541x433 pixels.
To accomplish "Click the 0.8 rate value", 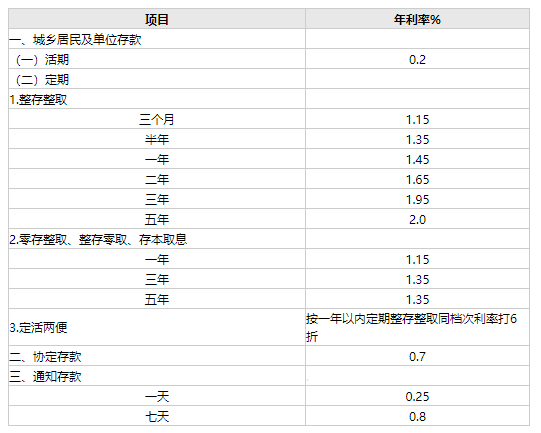I will [x=417, y=416].
